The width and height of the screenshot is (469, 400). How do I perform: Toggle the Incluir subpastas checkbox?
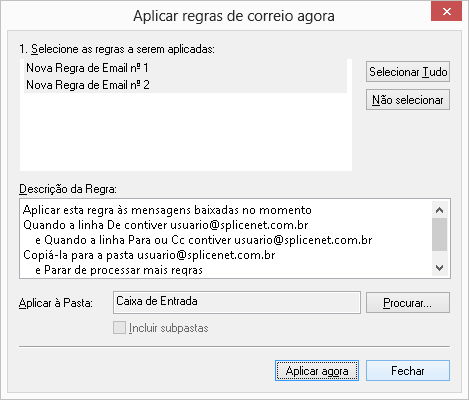coord(119,328)
